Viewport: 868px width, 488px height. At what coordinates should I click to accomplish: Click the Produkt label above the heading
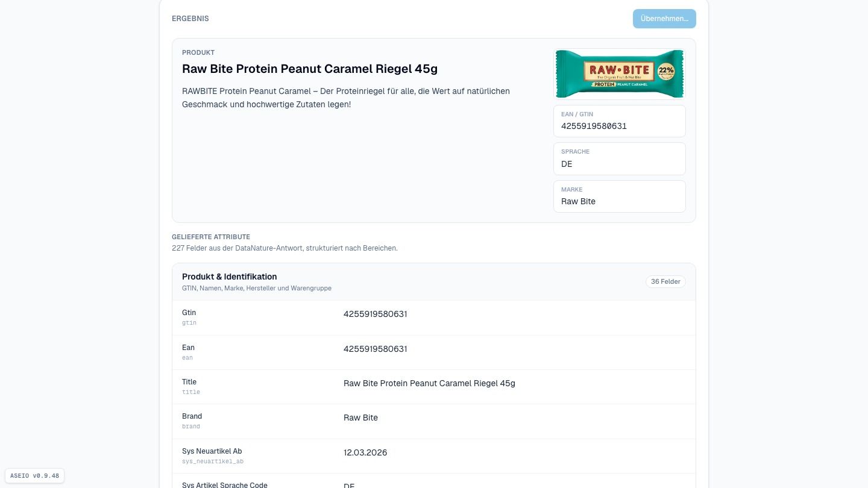[x=198, y=52]
